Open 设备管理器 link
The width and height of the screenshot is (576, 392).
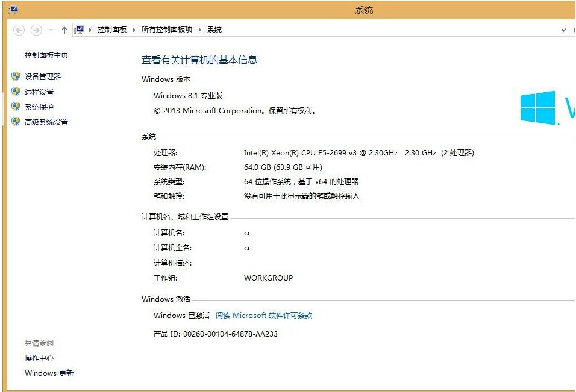[43, 76]
